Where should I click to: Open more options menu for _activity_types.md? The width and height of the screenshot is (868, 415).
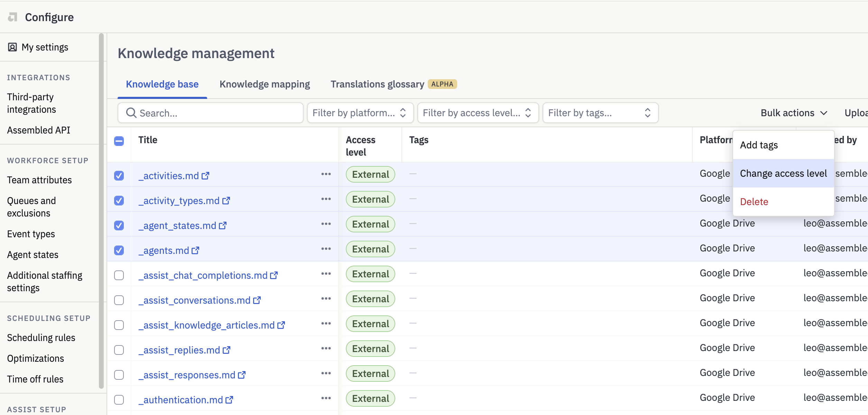point(326,199)
